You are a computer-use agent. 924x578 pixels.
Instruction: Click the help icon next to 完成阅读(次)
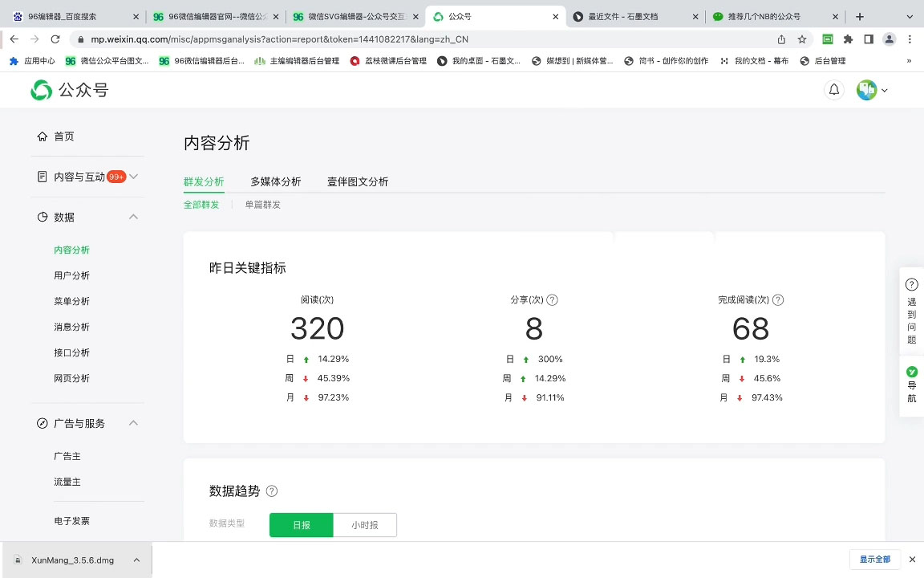coord(778,300)
